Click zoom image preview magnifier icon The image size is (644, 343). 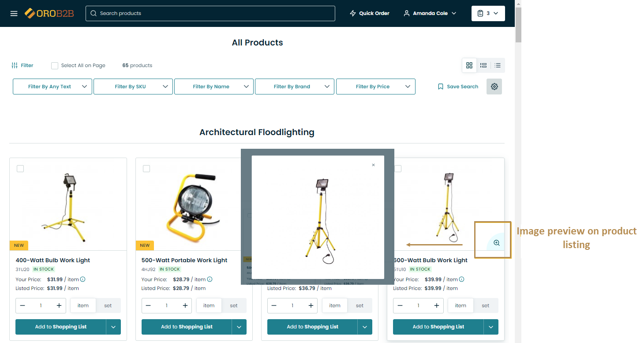point(497,243)
